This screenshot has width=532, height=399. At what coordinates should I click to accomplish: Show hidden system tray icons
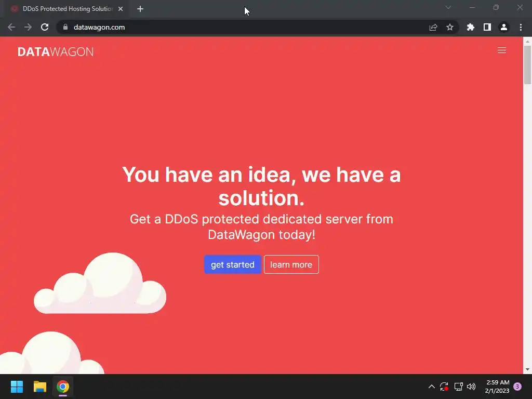click(432, 387)
